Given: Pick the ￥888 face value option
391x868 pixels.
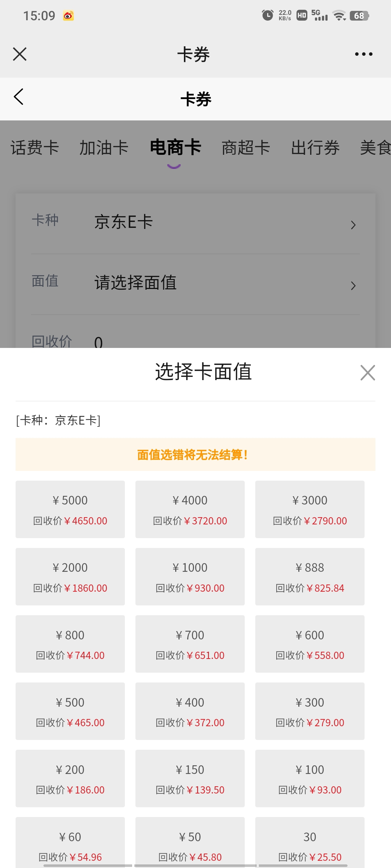Looking at the screenshot, I should 310,576.
